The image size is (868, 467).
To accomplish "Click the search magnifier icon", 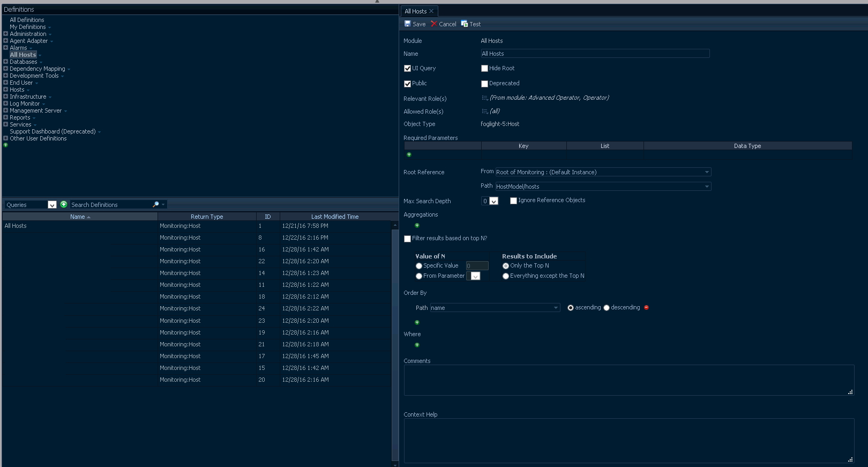I will tap(156, 204).
